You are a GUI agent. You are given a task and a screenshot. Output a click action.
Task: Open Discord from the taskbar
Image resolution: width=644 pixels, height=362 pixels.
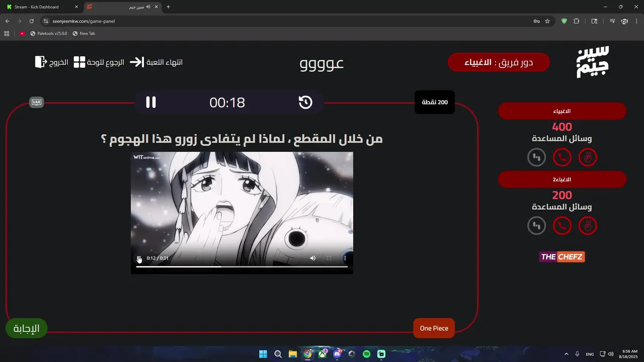337,354
